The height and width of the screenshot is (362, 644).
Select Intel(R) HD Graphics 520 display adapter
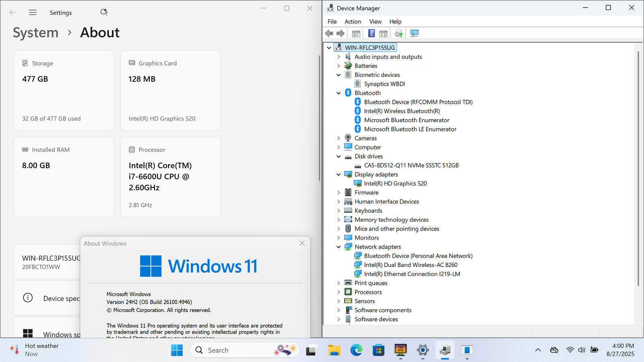click(x=395, y=183)
